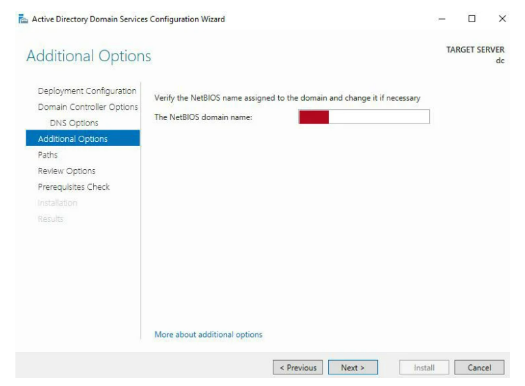The height and width of the screenshot is (386, 525).
Task: Click the Previous button
Action: tap(298, 368)
